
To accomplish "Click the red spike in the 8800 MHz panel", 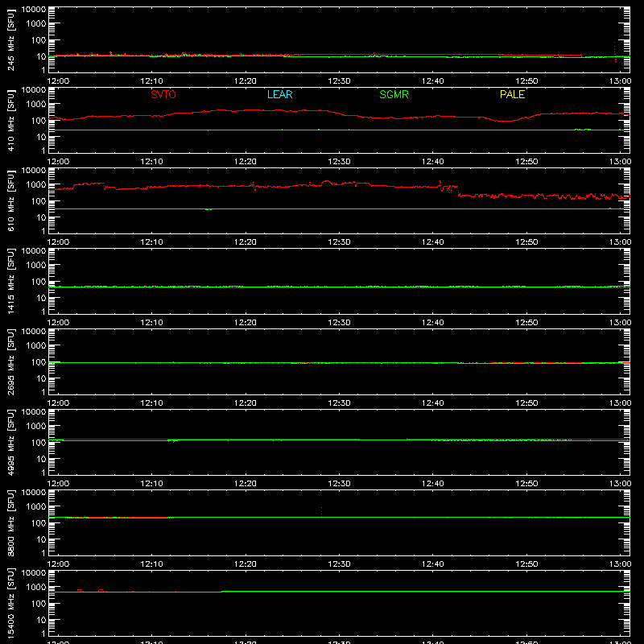I will (321, 512).
